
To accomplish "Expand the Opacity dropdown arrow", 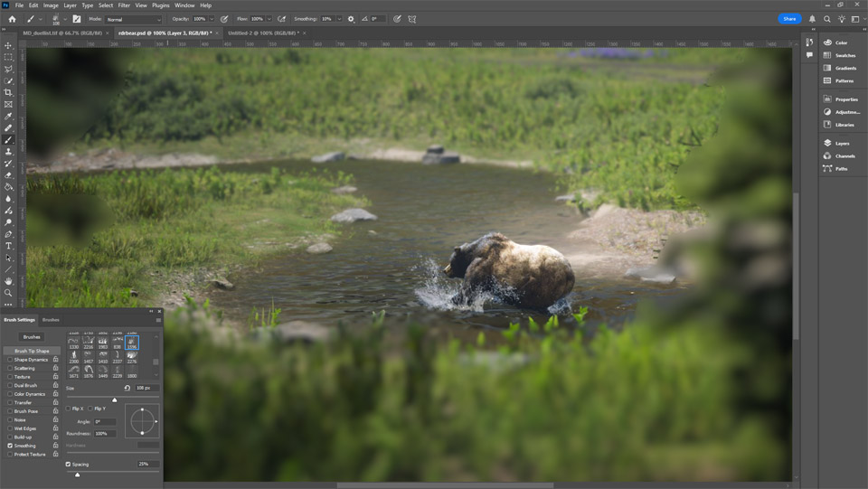I will tap(212, 19).
